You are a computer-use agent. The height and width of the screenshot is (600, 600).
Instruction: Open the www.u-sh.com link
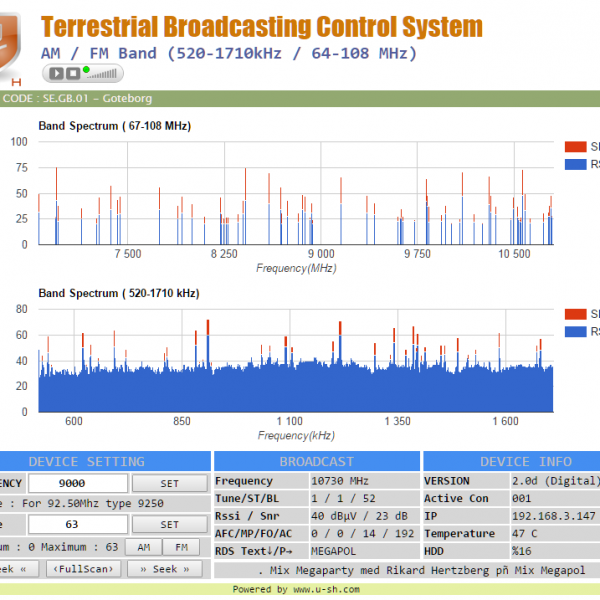(326, 589)
